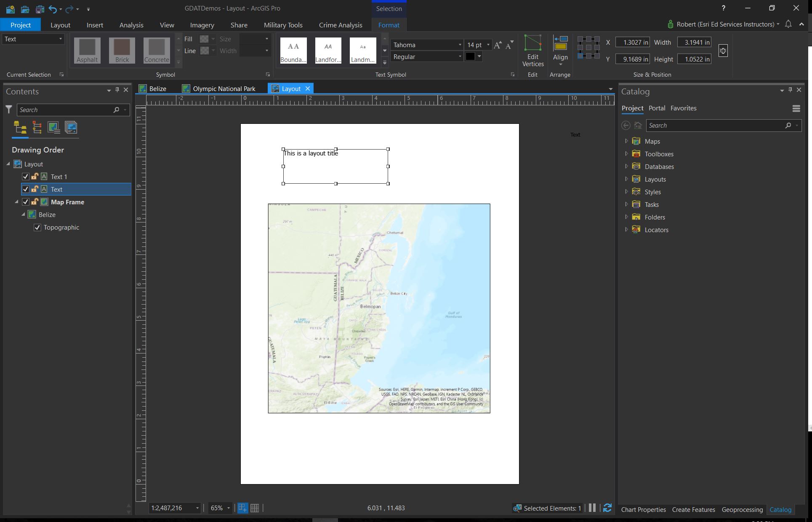Open the Geoprocessing pane tab

[x=742, y=509]
